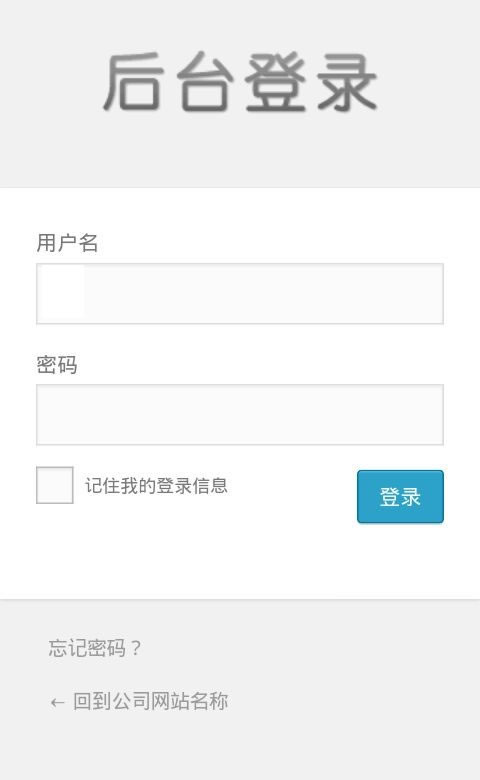Click the white login form panel background
The image size is (480, 780).
tap(240, 562)
